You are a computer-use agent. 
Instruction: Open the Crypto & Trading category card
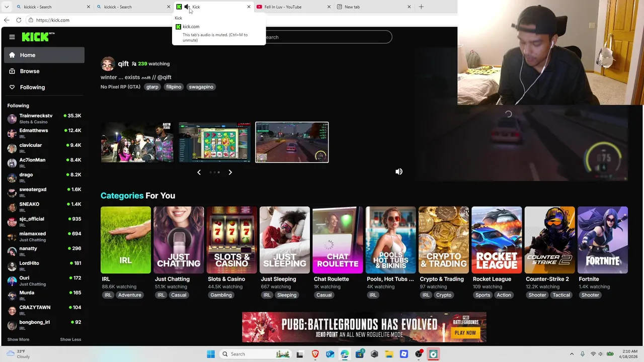coord(444,240)
